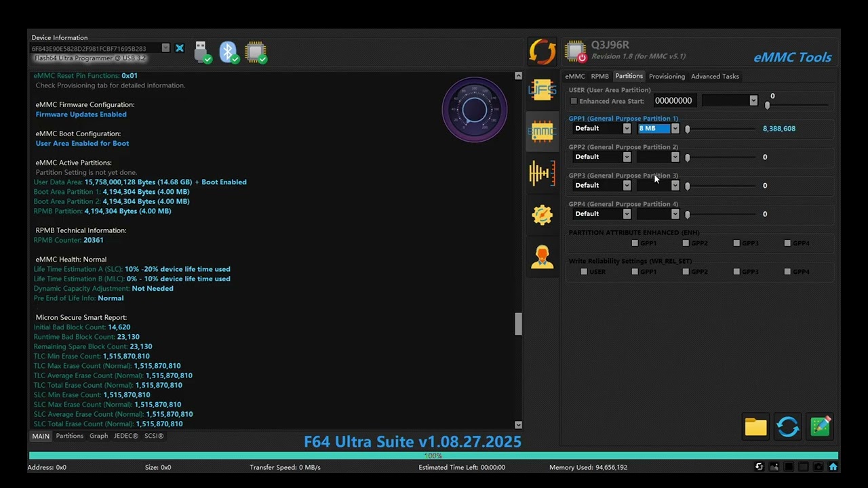Click the User Area enhanced size slider
The width and height of the screenshot is (868, 488).
797,105
